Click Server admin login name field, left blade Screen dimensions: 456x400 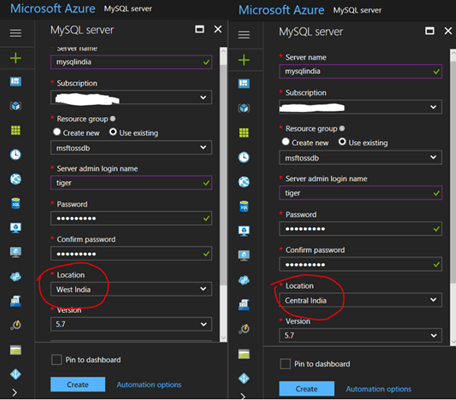tap(131, 183)
